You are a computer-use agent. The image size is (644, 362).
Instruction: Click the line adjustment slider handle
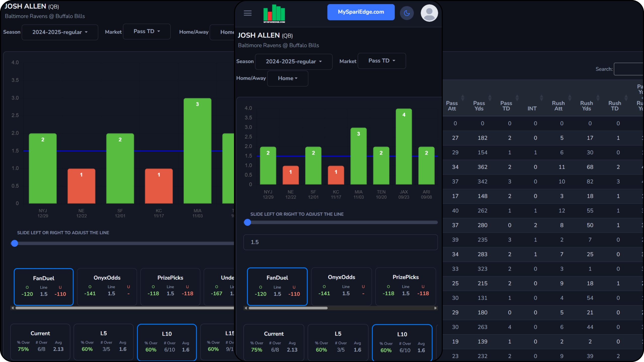click(x=248, y=222)
